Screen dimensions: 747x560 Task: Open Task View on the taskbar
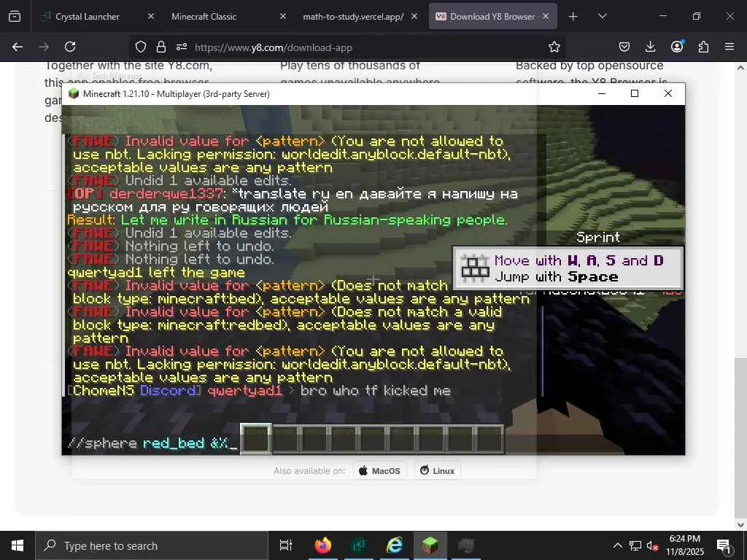coord(285,545)
